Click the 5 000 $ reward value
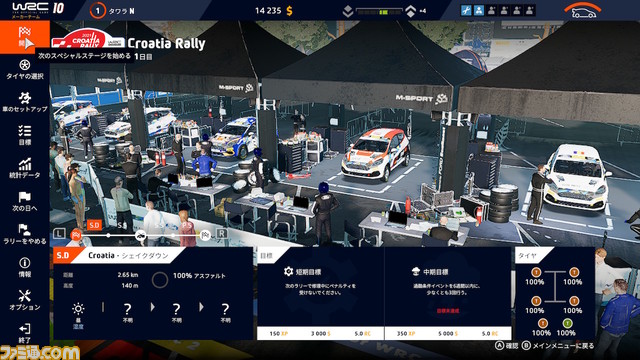640x360 pixels. tap(448, 334)
